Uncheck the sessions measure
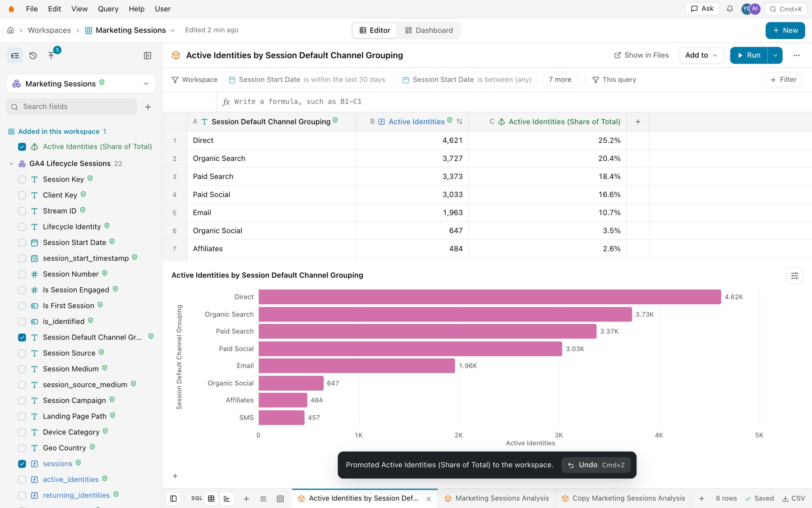The image size is (812, 508). tap(22, 464)
